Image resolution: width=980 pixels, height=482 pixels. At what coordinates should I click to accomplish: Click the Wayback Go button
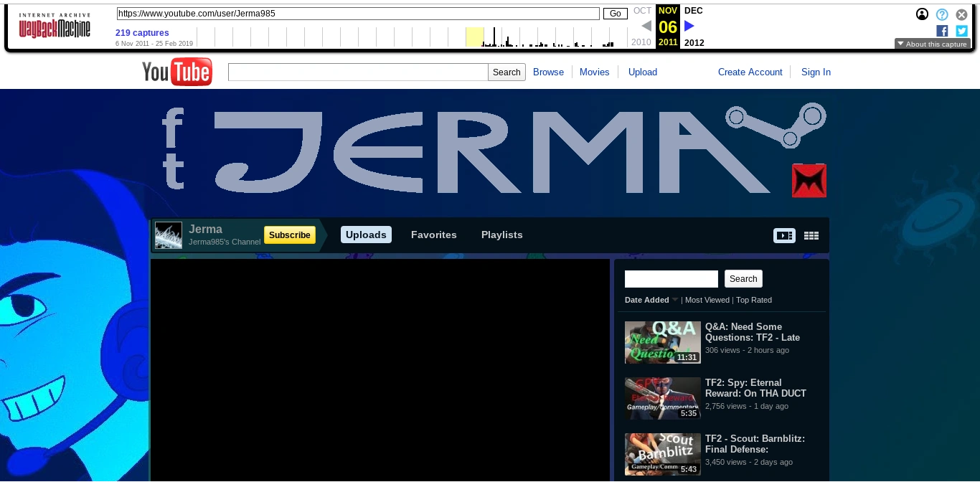pyautogui.click(x=616, y=14)
